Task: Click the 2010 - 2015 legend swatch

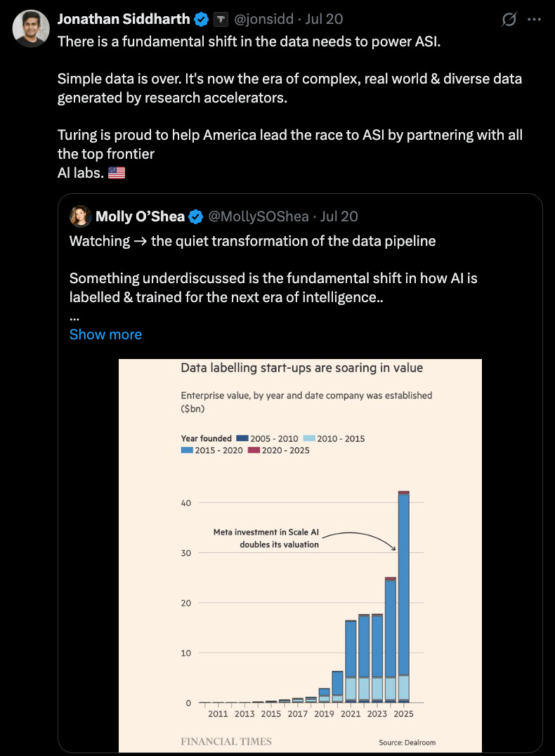Action: click(308, 438)
